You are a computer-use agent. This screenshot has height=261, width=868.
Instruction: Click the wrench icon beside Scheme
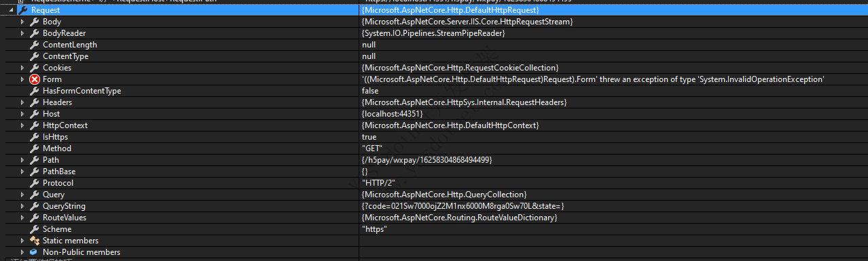(34, 229)
